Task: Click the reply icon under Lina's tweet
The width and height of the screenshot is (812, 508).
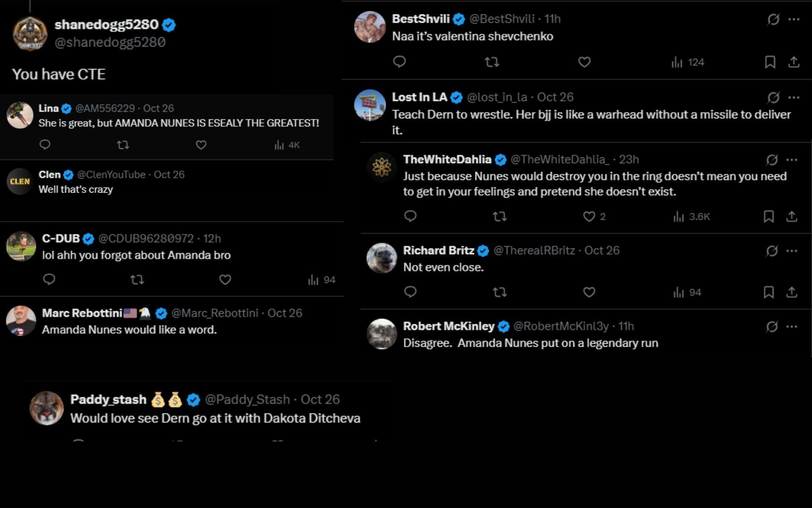Action: [44, 145]
